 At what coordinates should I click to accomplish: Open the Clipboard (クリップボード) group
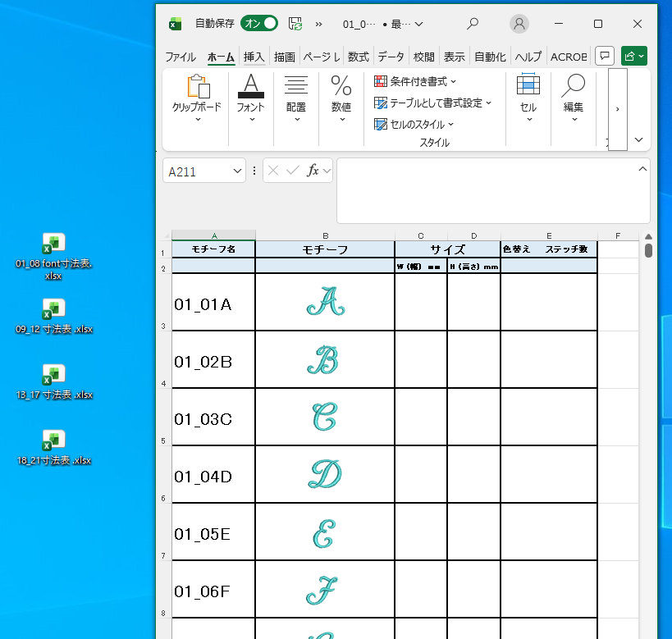coord(196,98)
